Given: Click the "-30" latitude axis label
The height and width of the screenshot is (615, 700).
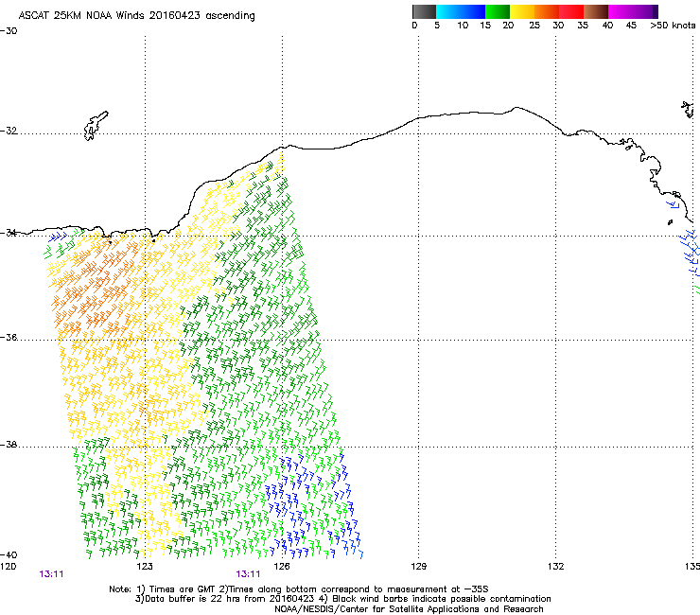Looking at the screenshot, I should pyautogui.click(x=9, y=31).
